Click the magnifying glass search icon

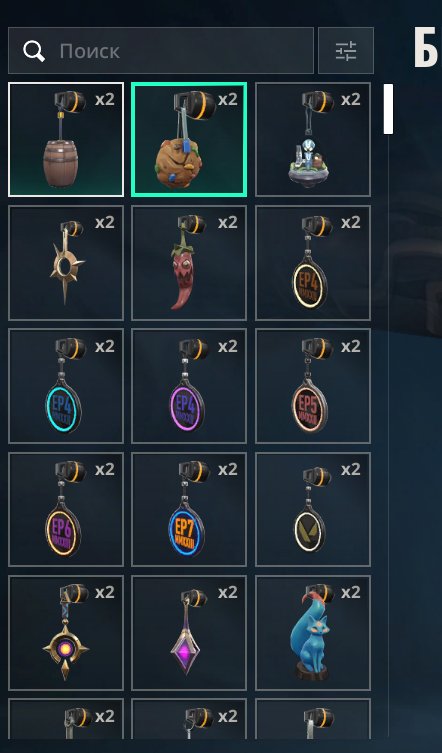click(x=34, y=51)
